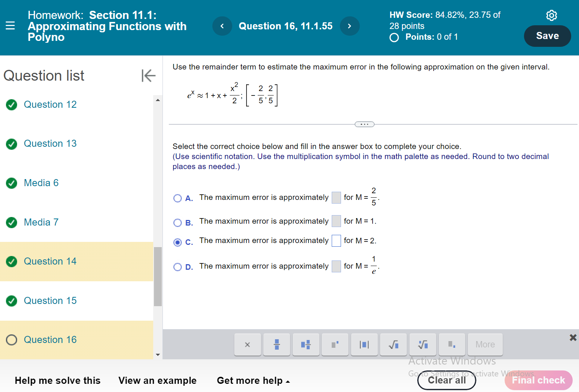Click the answer box for choice C
The width and height of the screenshot is (579, 392).
[x=336, y=240]
